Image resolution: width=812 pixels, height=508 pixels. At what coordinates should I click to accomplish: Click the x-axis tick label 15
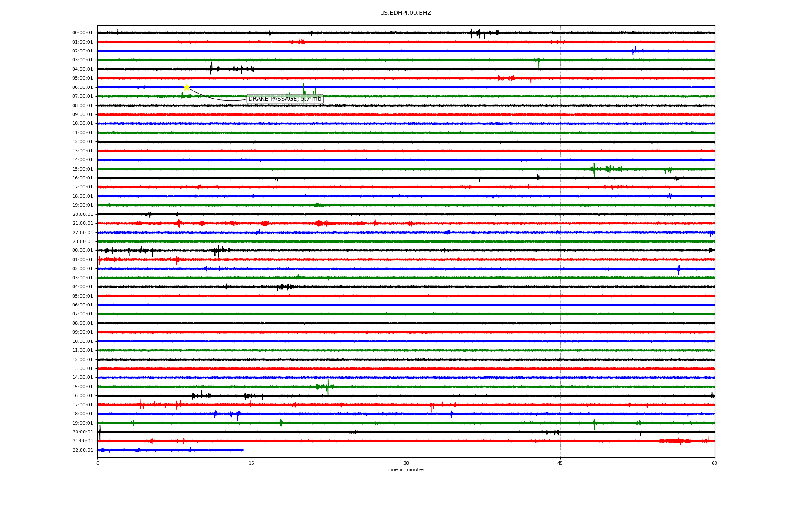pos(252,463)
